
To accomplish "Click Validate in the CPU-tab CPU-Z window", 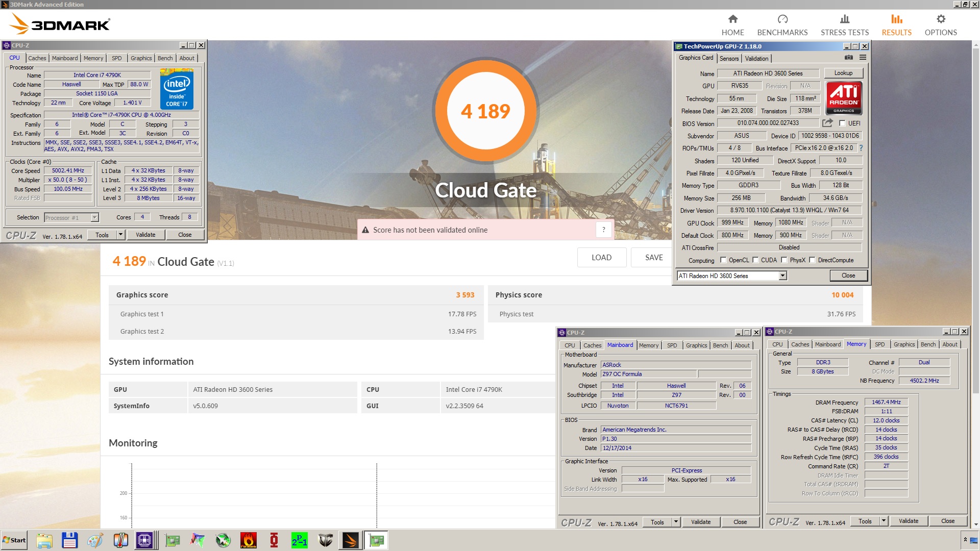I will point(145,235).
